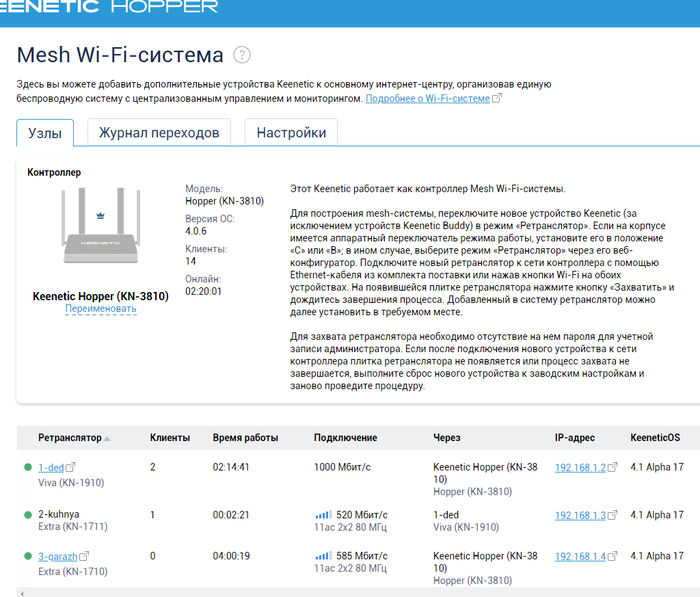This screenshot has height=597, width=700.
Task: Click green status dot of 1-ded
Action: [x=28, y=467]
